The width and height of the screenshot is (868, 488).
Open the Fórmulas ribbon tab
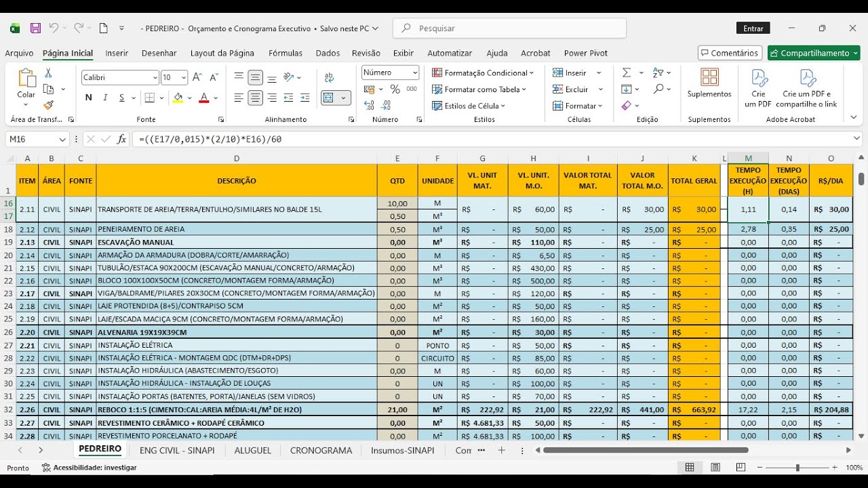[x=285, y=53]
